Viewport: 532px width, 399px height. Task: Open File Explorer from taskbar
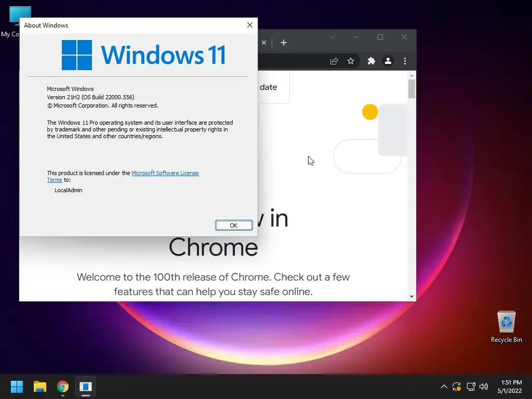(x=39, y=387)
